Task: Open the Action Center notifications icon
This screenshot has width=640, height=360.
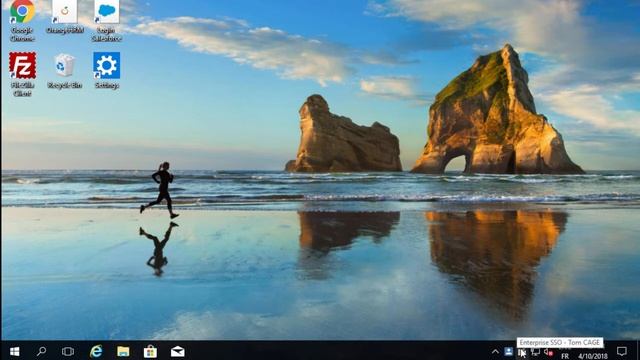Action: 622,351
